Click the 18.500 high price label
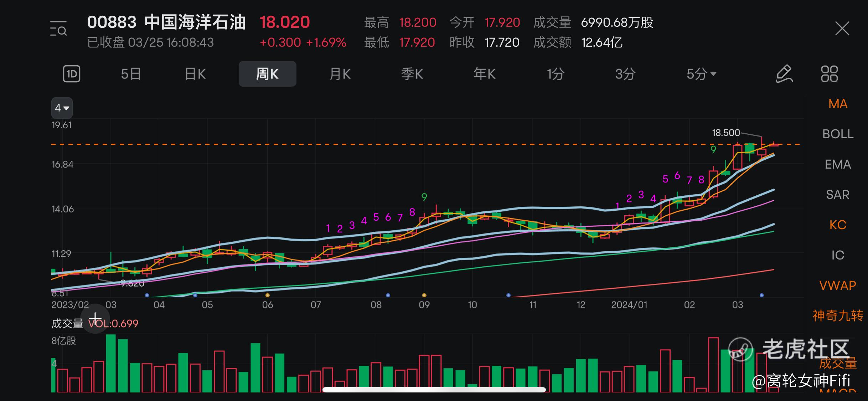This screenshot has width=868, height=401. pyautogui.click(x=726, y=133)
